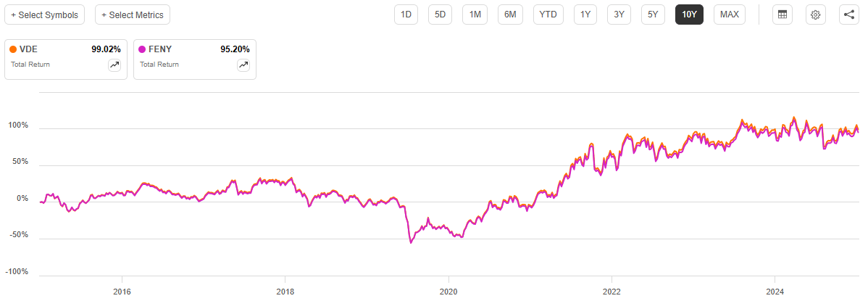Click FENY total return chart-type icon

[x=243, y=65]
